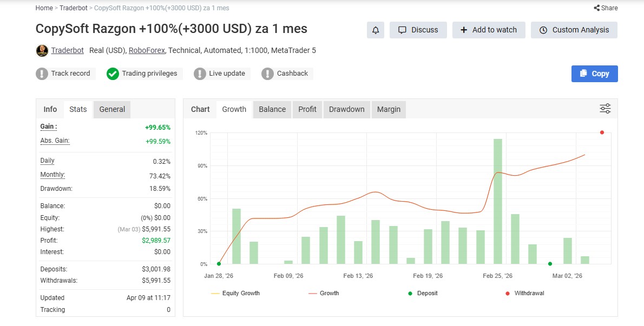Click the Track record status label
Image resolution: width=644 pixels, height=326 pixels.
(x=71, y=74)
